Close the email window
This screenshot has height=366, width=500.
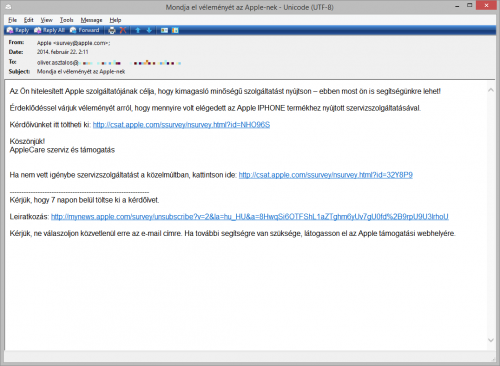(x=486, y=6)
